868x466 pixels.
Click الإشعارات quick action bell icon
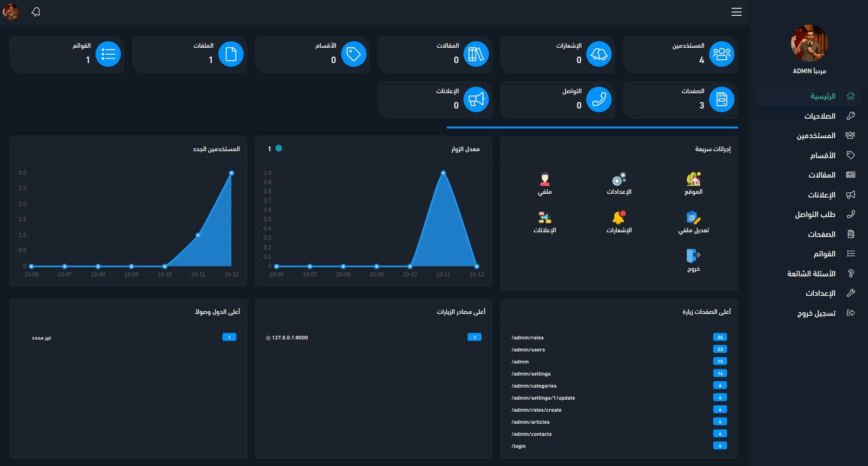[619, 217]
